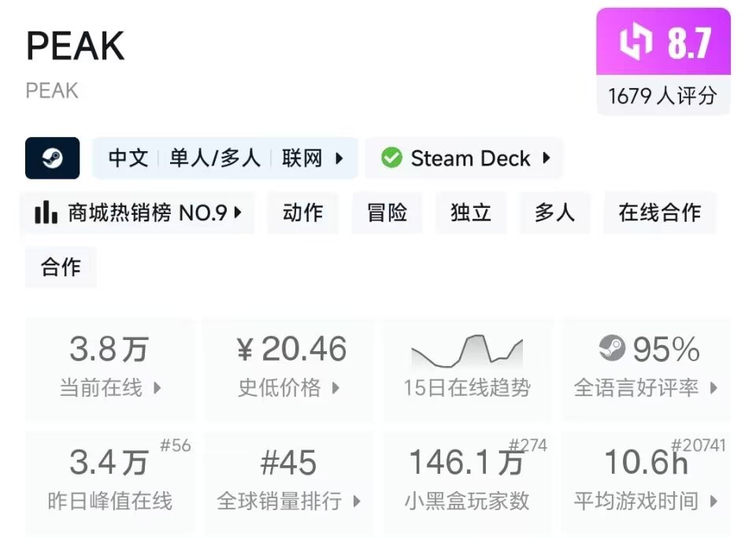This screenshot has width=756, height=540.
Task: Open the 独立 indie tag
Action: (471, 213)
